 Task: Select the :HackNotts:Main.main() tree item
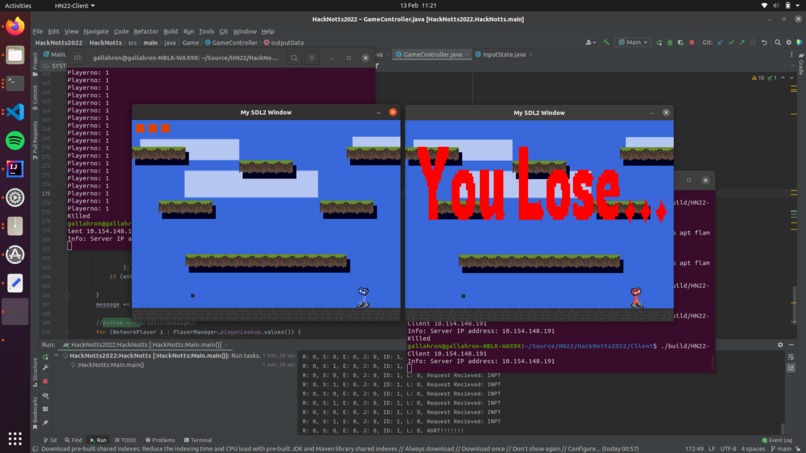[111, 365]
